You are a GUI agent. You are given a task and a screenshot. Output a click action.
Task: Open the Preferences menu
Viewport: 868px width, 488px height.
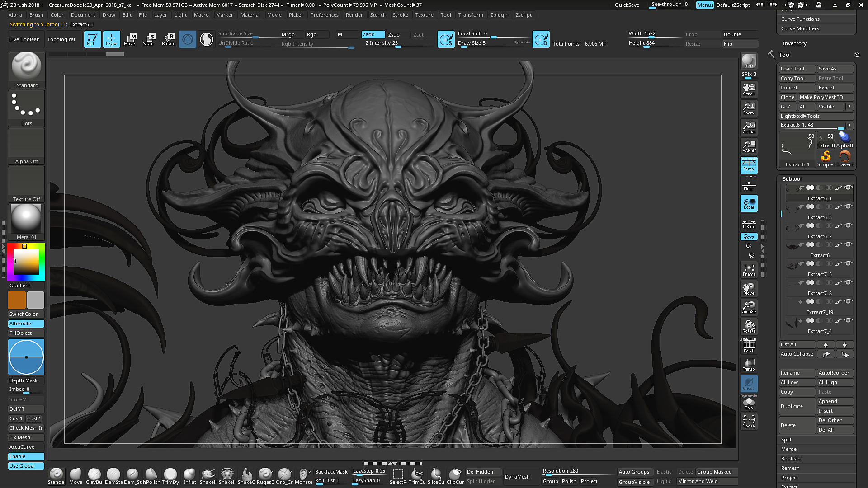[324, 15]
